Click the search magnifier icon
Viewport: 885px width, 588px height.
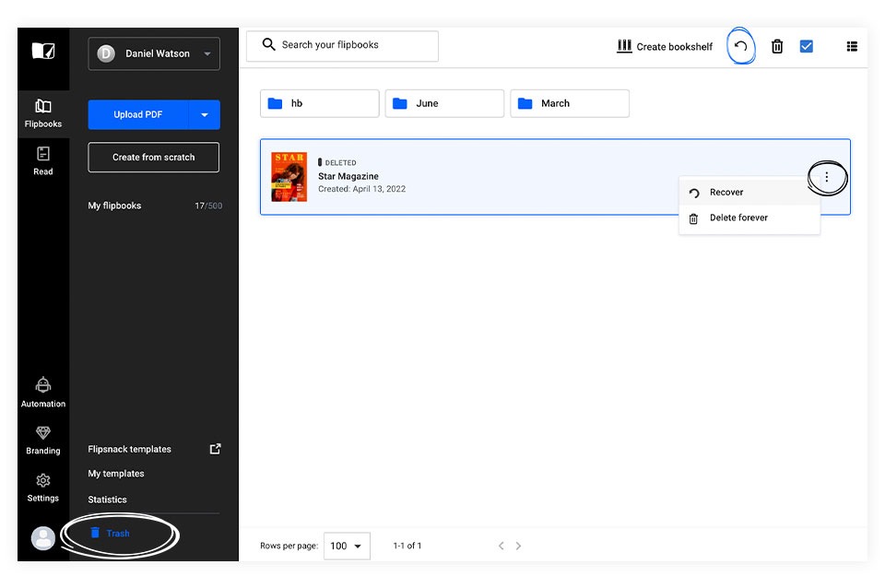point(268,44)
